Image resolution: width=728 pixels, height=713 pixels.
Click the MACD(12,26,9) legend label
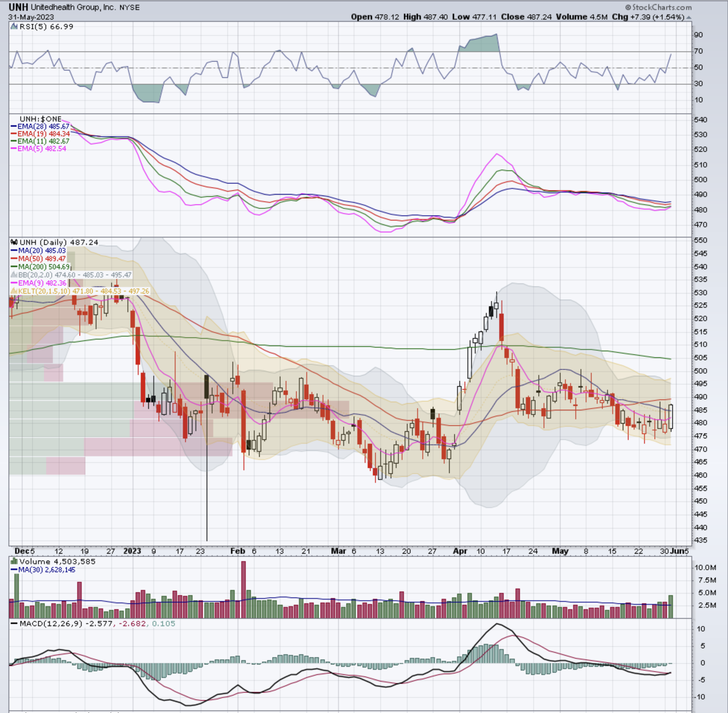coord(51,624)
